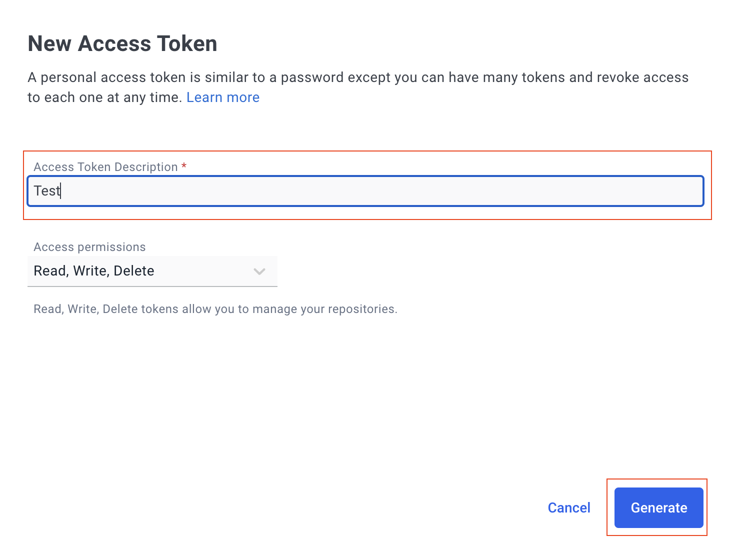This screenshot has width=732, height=560.
Task: Click the New Access Token heading
Action: [122, 43]
